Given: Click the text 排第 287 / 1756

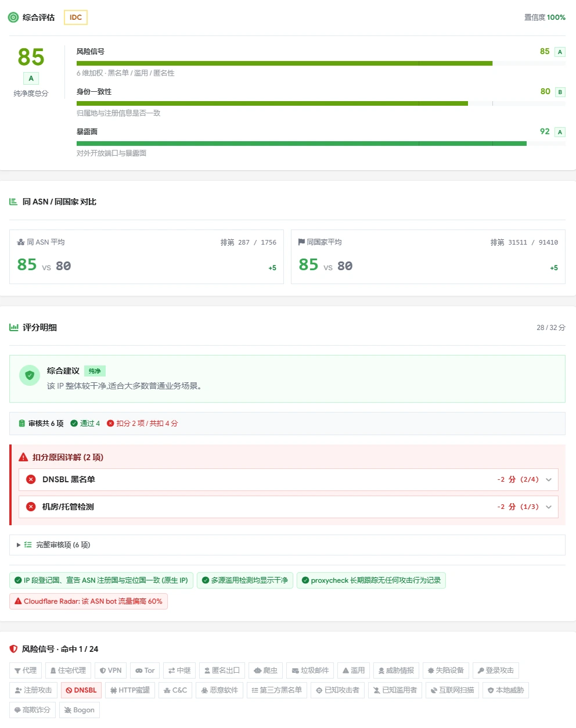Looking at the screenshot, I should (x=249, y=242).
